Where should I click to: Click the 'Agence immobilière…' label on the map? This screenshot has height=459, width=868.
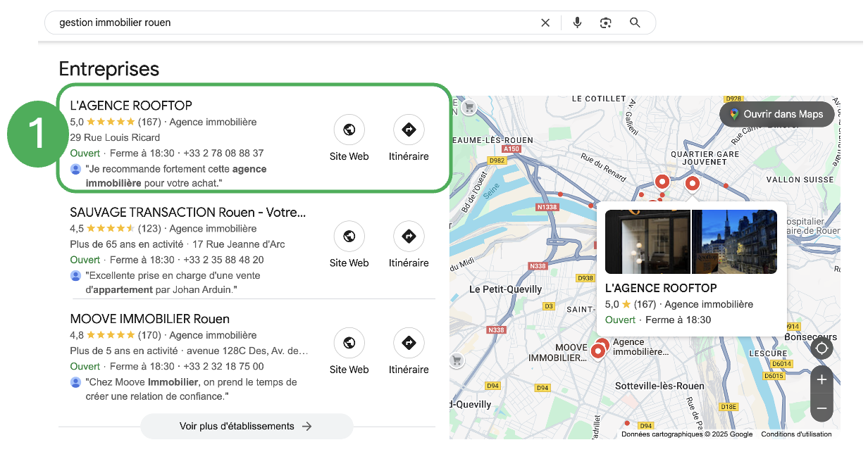click(x=640, y=347)
